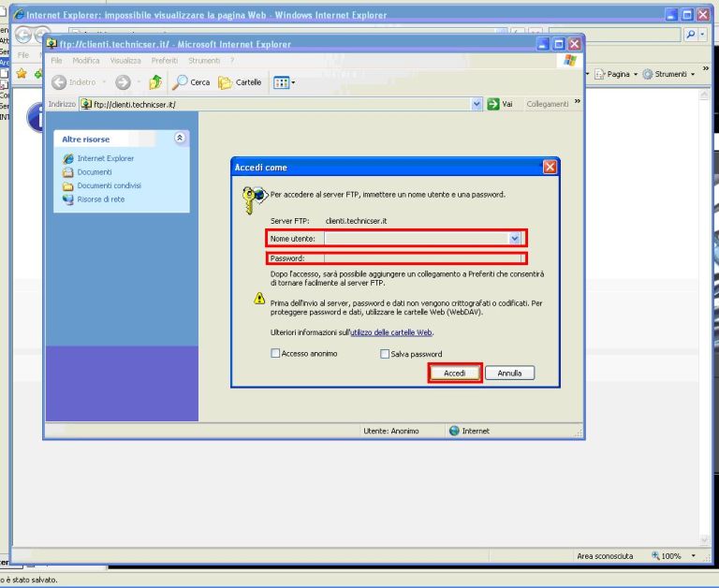Check Salva password checkbox
Image resolution: width=719 pixels, height=588 pixels.
(x=385, y=354)
